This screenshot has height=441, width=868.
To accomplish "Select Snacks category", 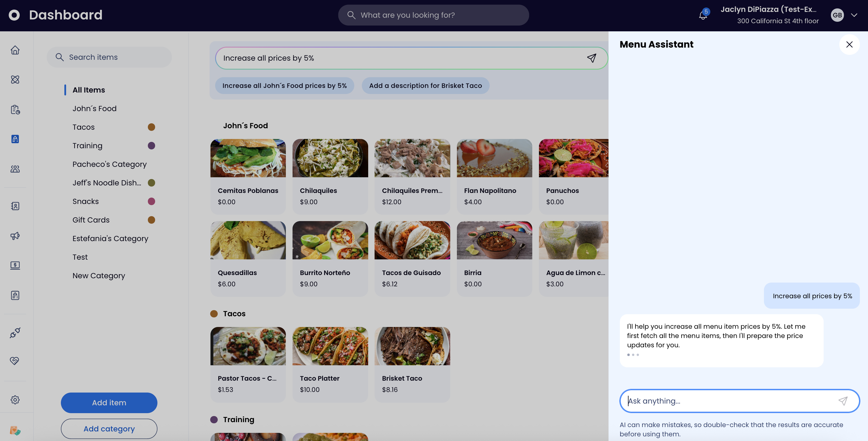I will [x=86, y=201].
